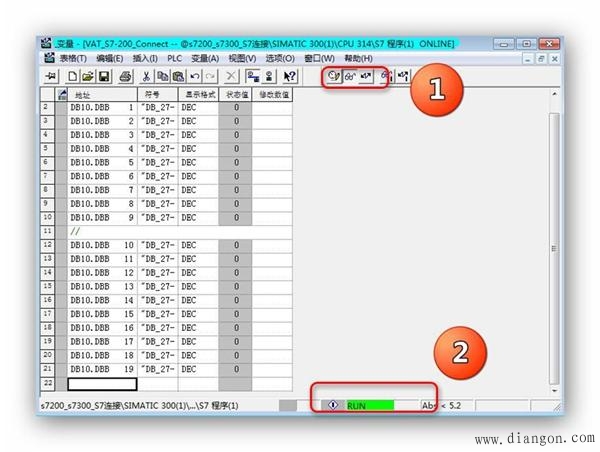This screenshot has width=600, height=452.
Task: Open the 帮助(H) menu
Action: pyautogui.click(x=359, y=59)
